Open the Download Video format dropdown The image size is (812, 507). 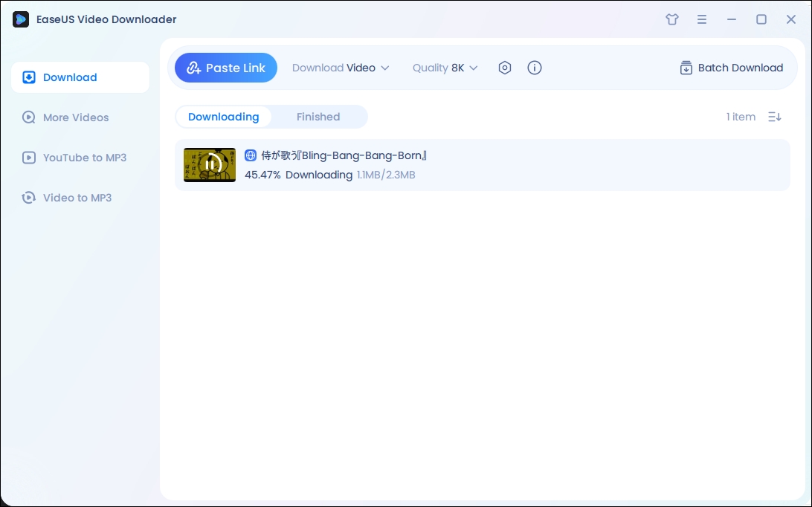pyautogui.click(x=341, y=68)
